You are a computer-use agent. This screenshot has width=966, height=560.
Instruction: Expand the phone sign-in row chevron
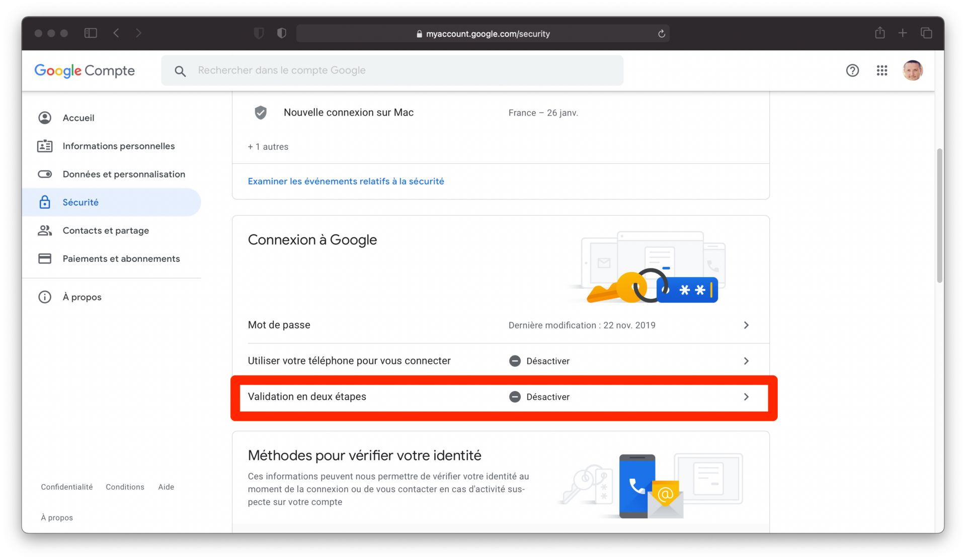(x=746, y=361)
